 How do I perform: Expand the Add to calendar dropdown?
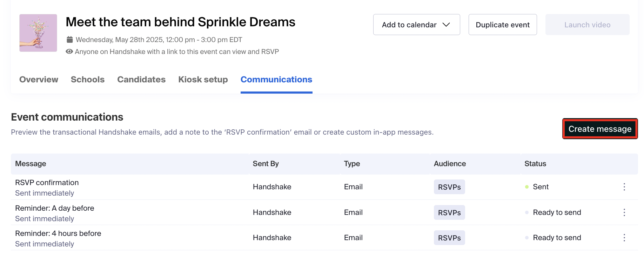coord(416,25)
